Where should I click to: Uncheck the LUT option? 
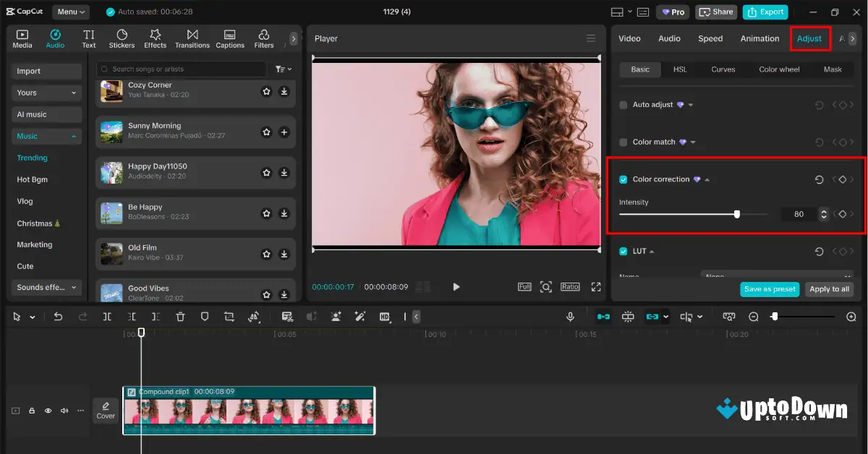point(623,251)
